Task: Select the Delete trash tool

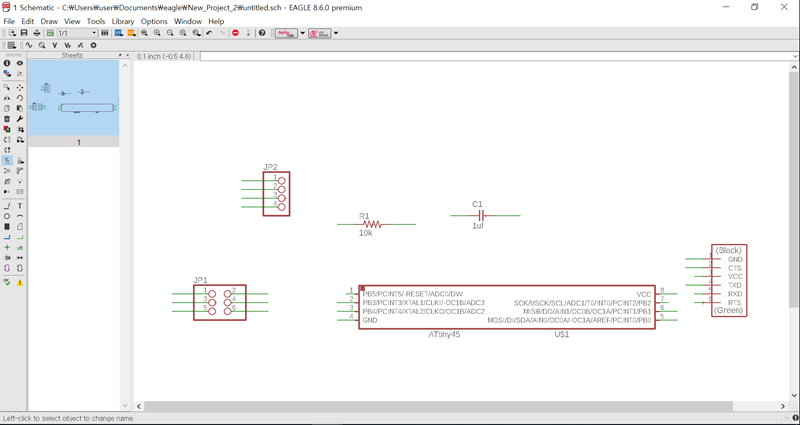Action: point(7,119)
